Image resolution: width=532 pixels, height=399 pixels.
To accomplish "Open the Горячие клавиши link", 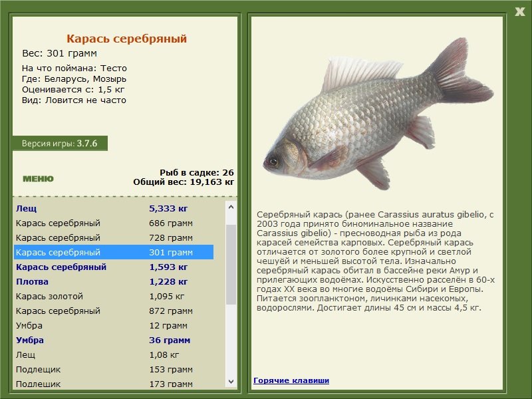I will (291, 380).
